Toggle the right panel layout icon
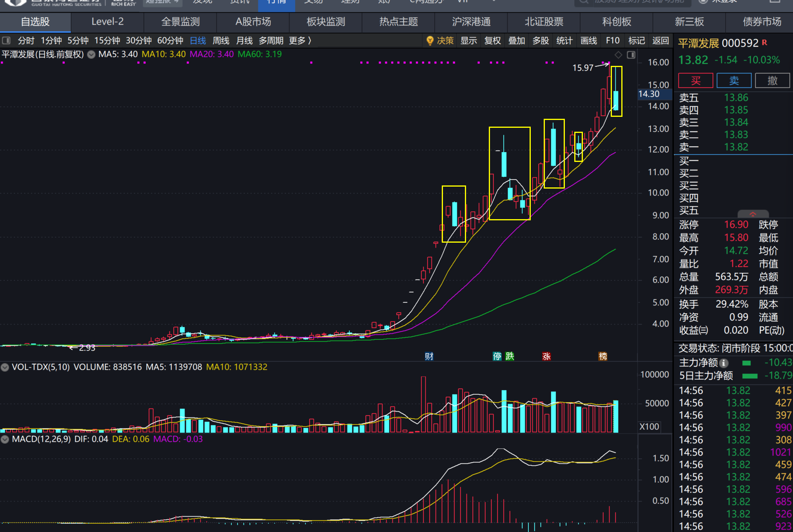793x532 pixels. pyautogui.click(x=631, y=55)
